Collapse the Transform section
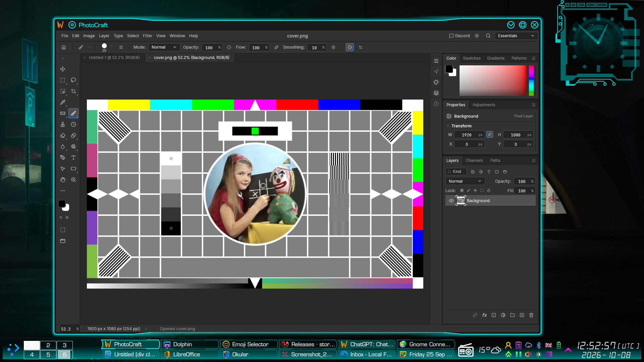644x362 pixels. pos(448,126)
